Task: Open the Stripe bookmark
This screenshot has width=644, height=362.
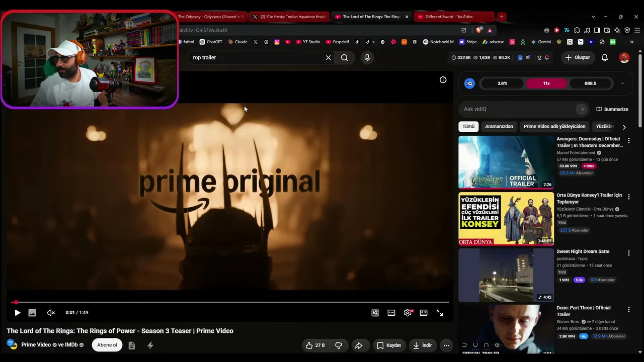Action: coord(468,42)
